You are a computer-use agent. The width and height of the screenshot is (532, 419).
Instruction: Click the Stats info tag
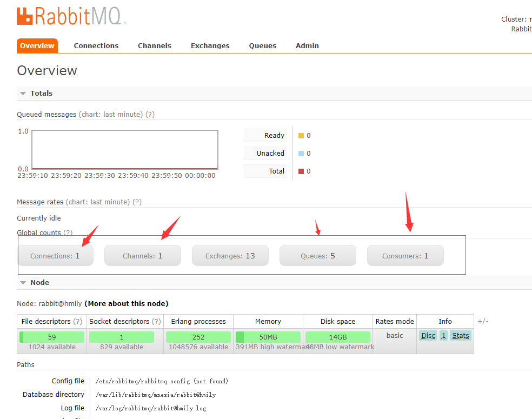[x=461, y=336]
